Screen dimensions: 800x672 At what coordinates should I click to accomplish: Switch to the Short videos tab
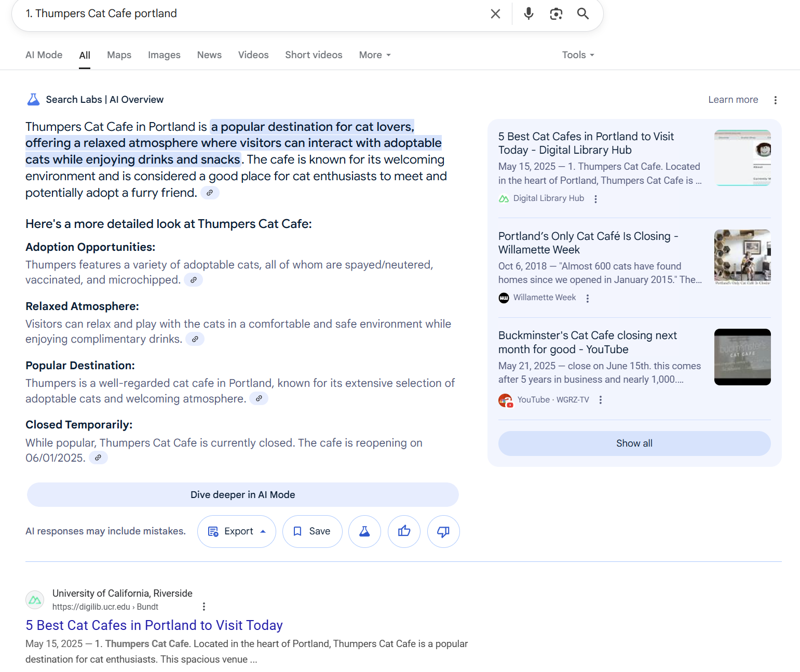[314, 55]
